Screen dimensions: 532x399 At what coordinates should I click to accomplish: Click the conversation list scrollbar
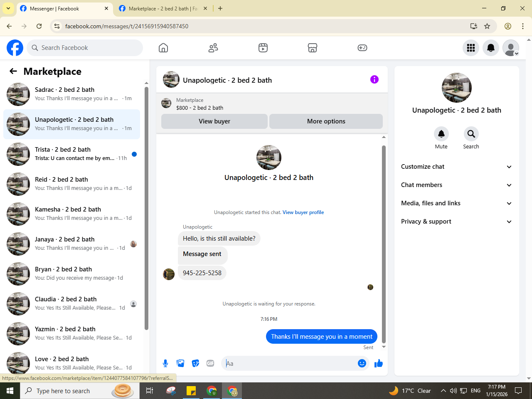[x=146, y=208]
